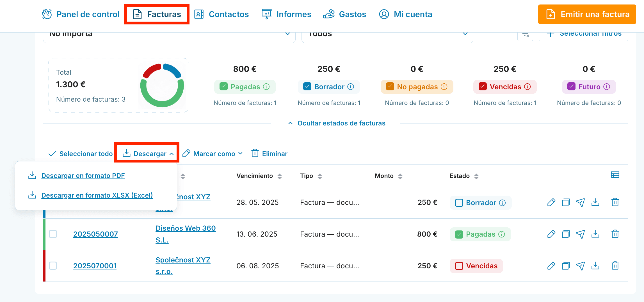Show info for Pagadas row status

pos(501,234)
